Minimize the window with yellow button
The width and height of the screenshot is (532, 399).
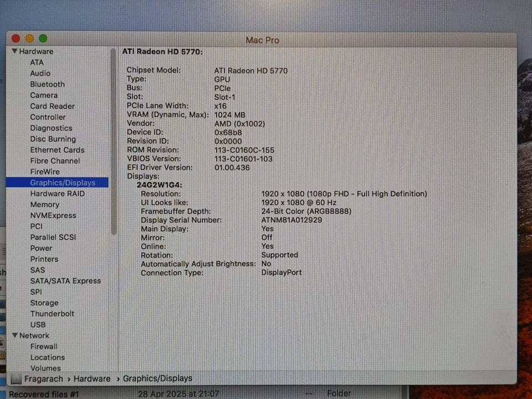click(29, 39)
